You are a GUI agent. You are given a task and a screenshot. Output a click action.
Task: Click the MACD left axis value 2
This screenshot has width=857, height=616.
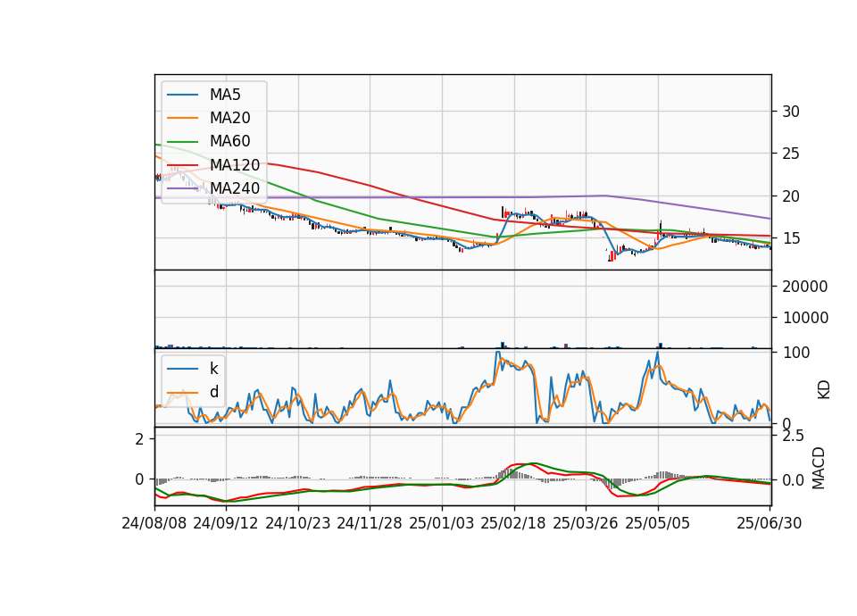point(139,439)
